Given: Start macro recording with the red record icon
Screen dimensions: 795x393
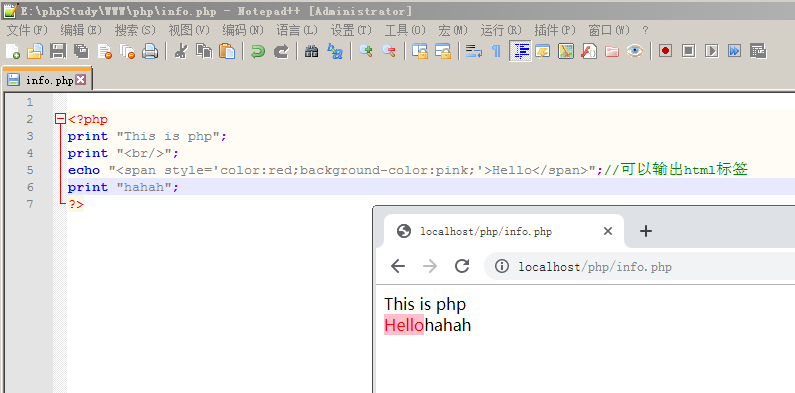Looking at the screenshot, I should (x=665, y=51).
